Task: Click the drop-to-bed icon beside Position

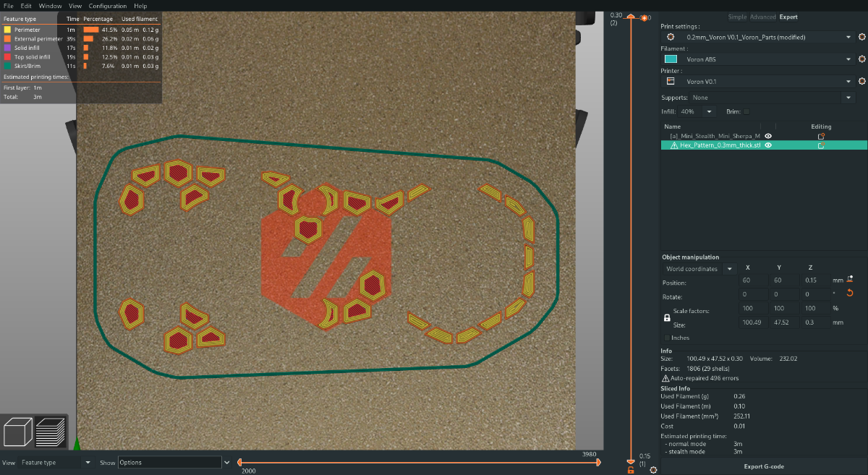Action: 850,279
